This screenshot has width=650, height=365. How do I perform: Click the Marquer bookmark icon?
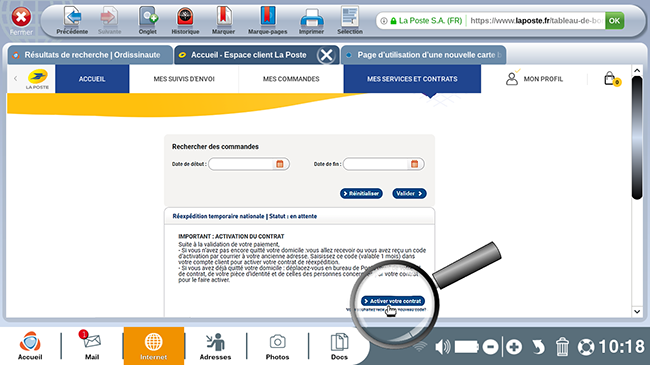click(x=223, y=17)
